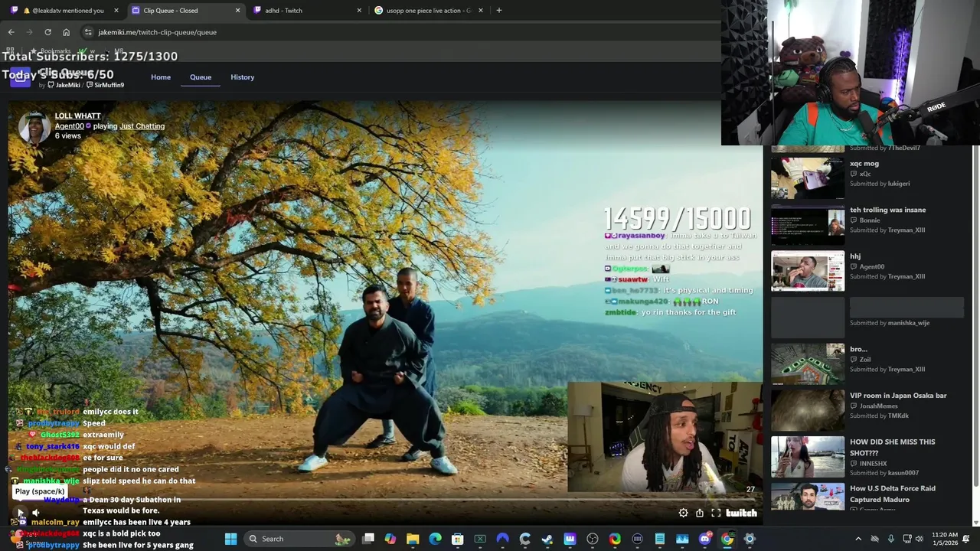Switch to the 'usopp one piece live action' tab
The image size is (980, 551).
coord(429,11)
